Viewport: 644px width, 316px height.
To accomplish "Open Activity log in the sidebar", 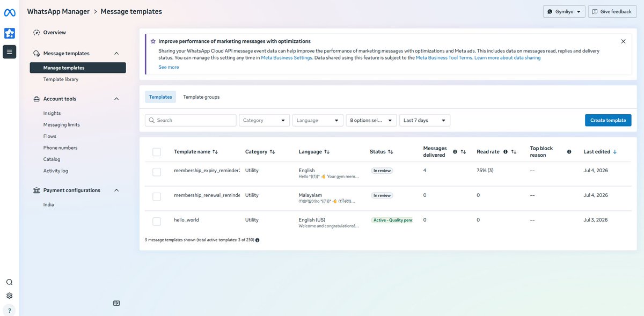I will (x=56, y=171).
